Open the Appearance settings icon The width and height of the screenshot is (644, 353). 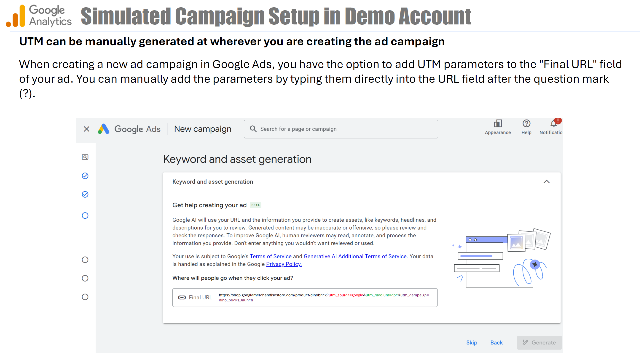coord(497,123)
